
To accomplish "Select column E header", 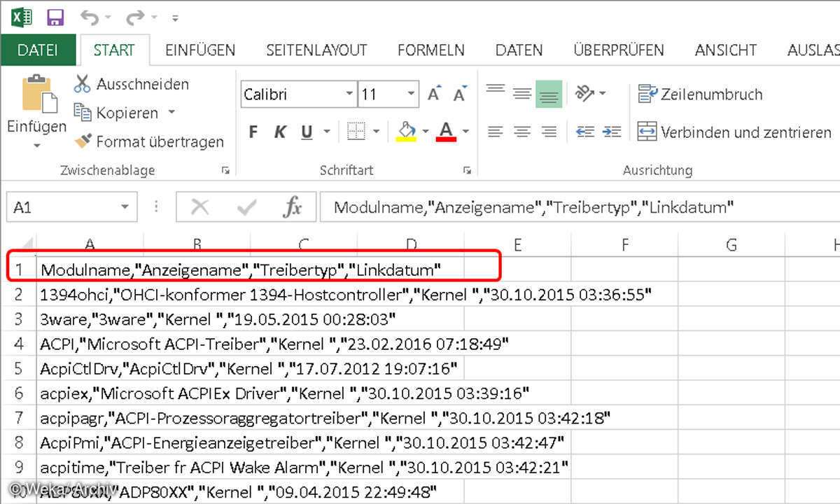I will point(517,245).
